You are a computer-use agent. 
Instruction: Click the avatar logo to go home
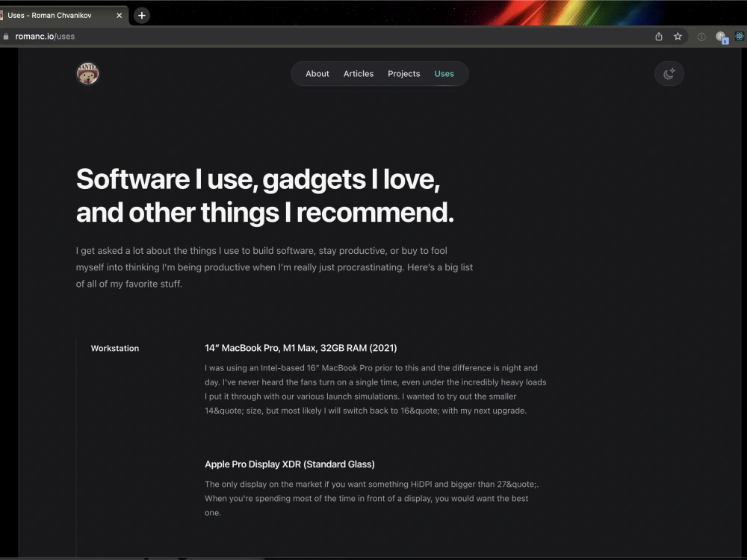pyautogui.click(x=87, y=74)
